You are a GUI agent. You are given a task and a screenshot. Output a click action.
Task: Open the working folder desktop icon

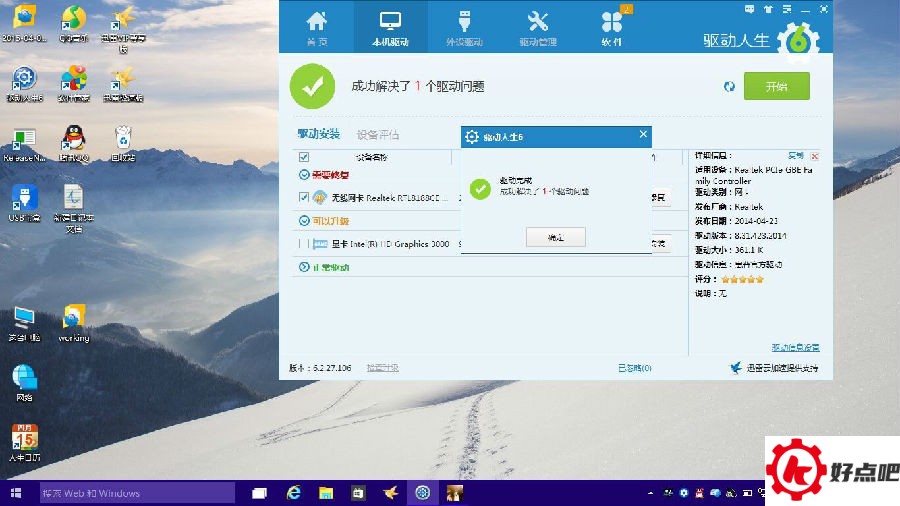[x=73, y=317]
